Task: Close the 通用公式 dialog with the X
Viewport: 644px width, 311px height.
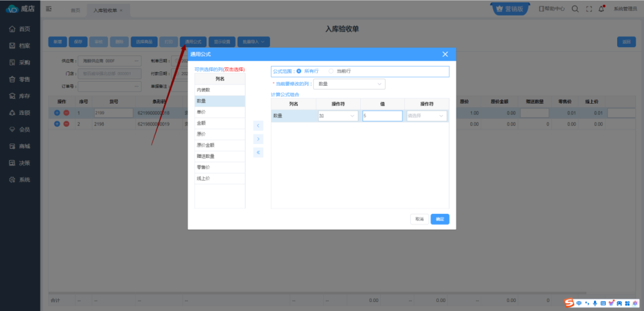Action: 445,54
